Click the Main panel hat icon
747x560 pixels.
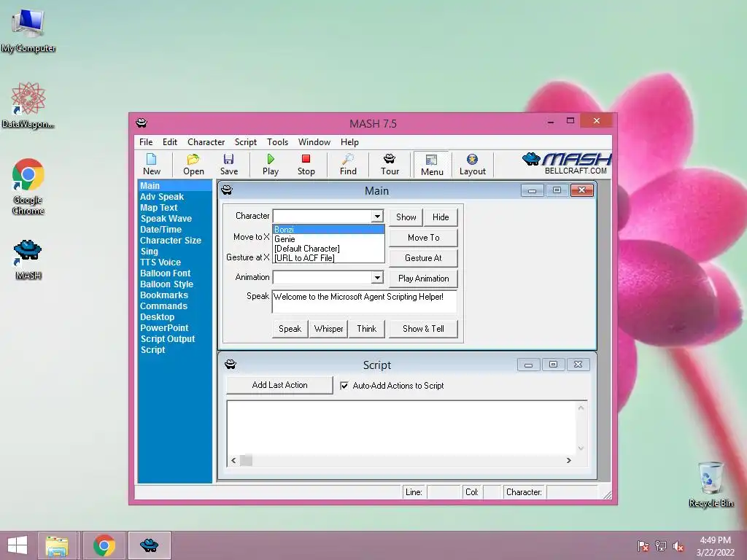click(227, 190)
